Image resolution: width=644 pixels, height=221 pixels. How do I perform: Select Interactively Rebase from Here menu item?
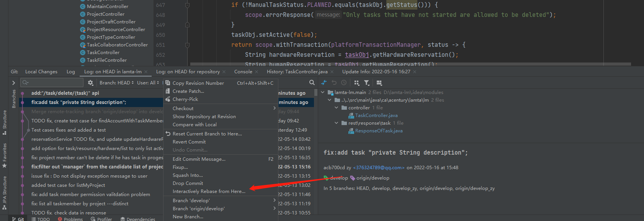coord(209,191)
